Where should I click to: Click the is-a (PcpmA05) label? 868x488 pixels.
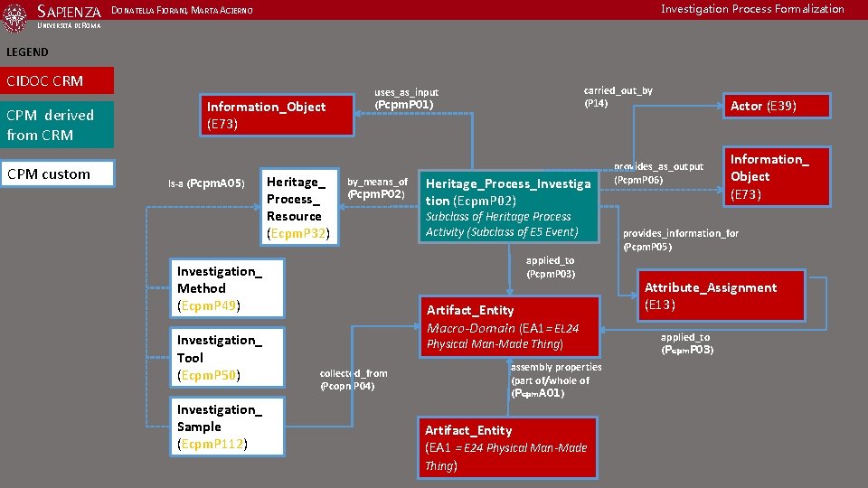click(x=206, y=183)
